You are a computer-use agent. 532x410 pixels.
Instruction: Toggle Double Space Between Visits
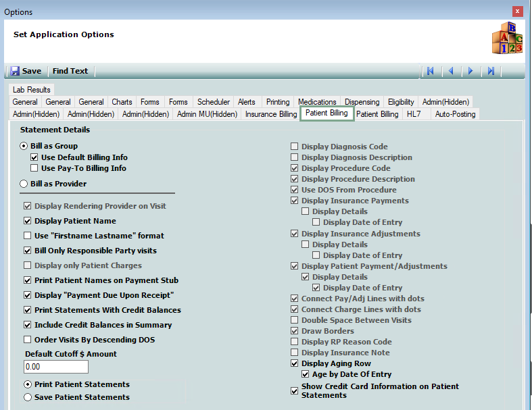coord(295,320)
